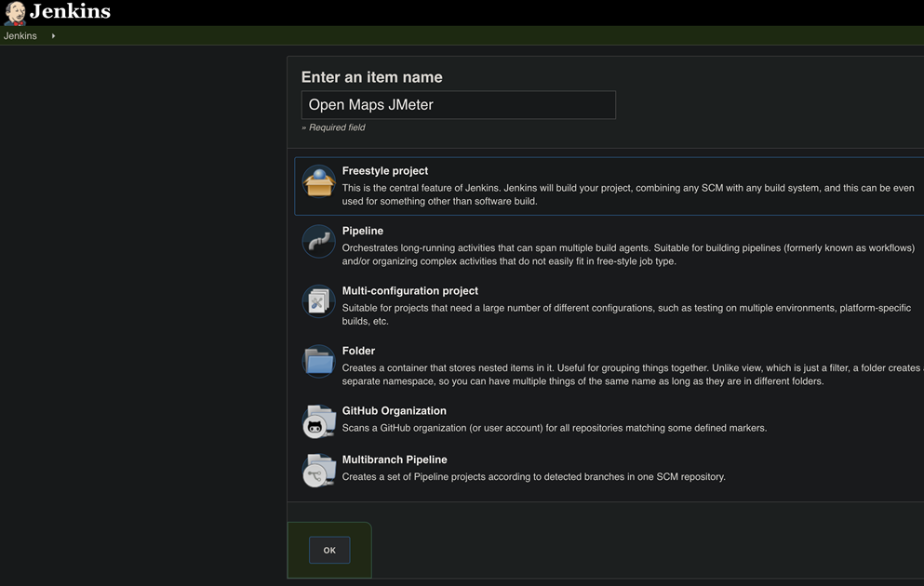Choose the Multi-configuration project title
Image resolution: width=924 pixels, height=586 pixels.
pyautogui.click(x=410, y=291)
